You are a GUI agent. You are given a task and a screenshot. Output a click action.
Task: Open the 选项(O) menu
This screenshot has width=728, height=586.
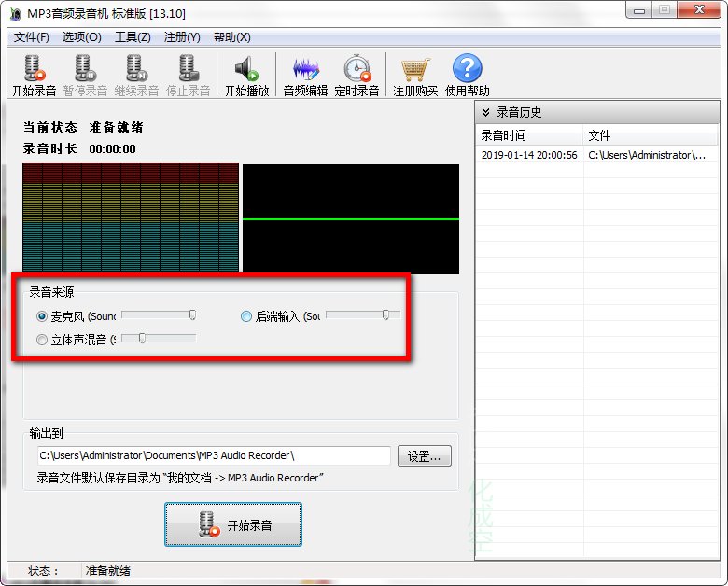[x=82, y=37]
